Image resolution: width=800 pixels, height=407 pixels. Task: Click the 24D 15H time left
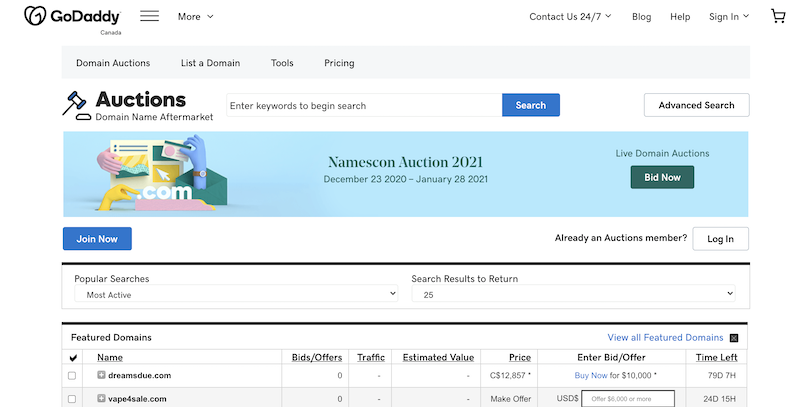coord(719,399)
